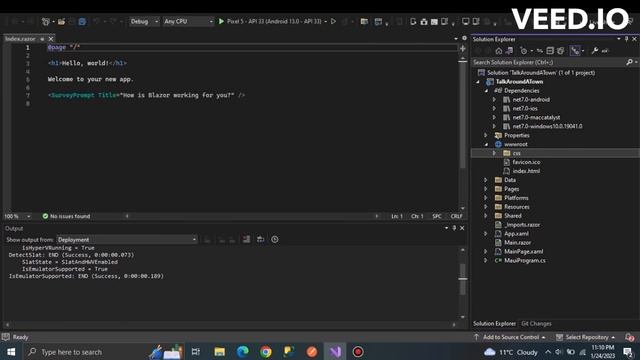Open Google Chrome from the taskbar
The height and width of the screenshot is (360, 640).
click(266, 352)
